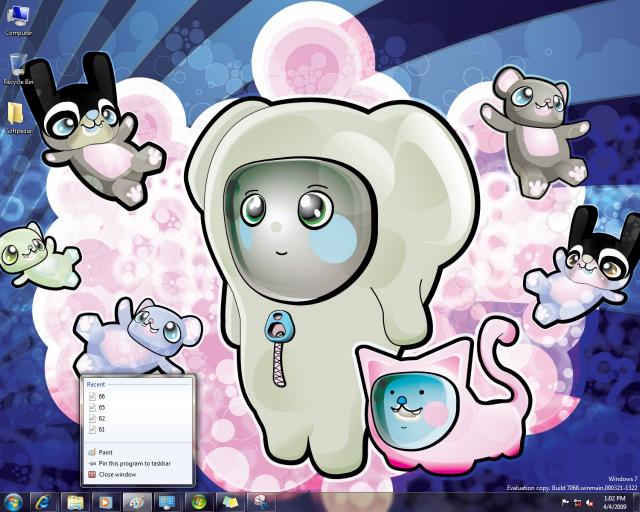This screenshot has width=640, height=512.
Task: Click the Windows Start orb
Action: coord(14,501)
